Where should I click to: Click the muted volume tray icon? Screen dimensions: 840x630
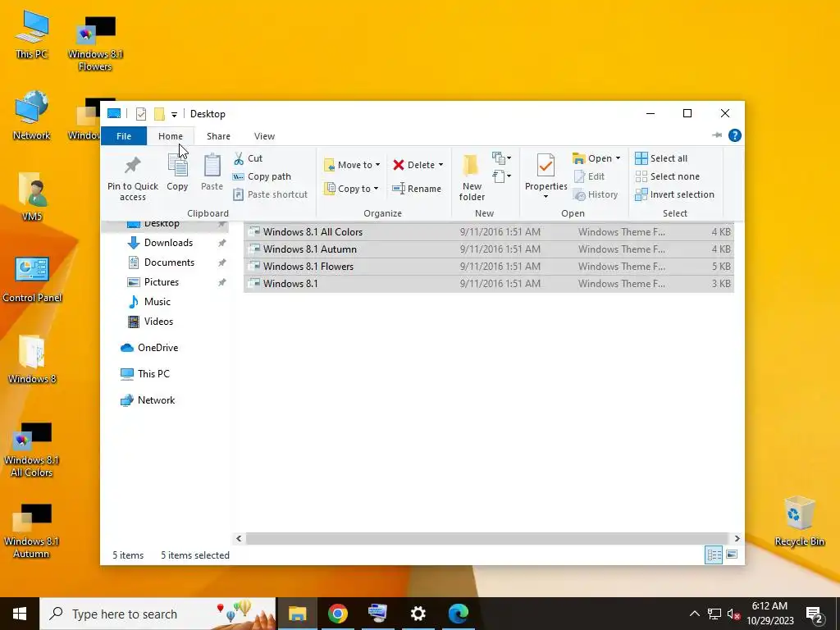coord(733,614)
